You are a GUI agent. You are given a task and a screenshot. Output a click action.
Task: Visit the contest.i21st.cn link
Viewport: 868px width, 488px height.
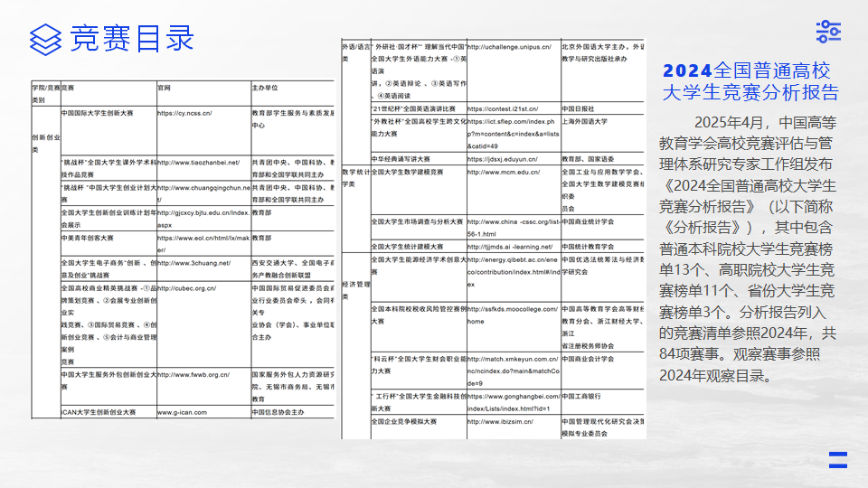pos(504,108)
